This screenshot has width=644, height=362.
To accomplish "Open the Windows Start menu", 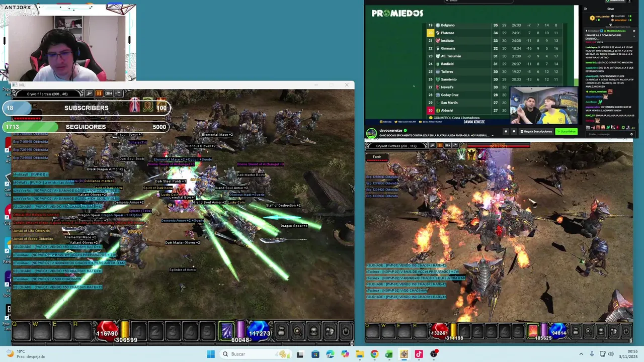I will (x=210, y=354).
